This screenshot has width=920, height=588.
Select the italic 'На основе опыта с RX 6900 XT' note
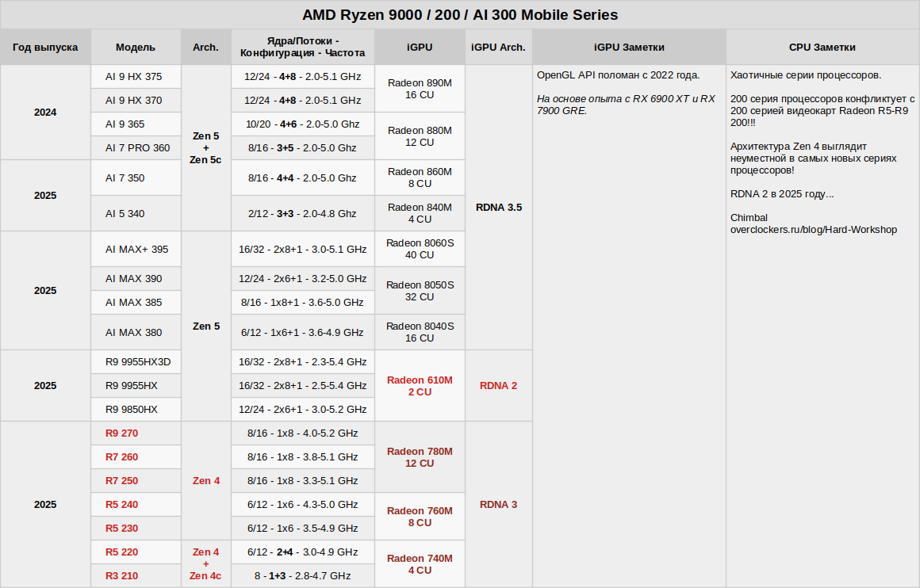626,105
